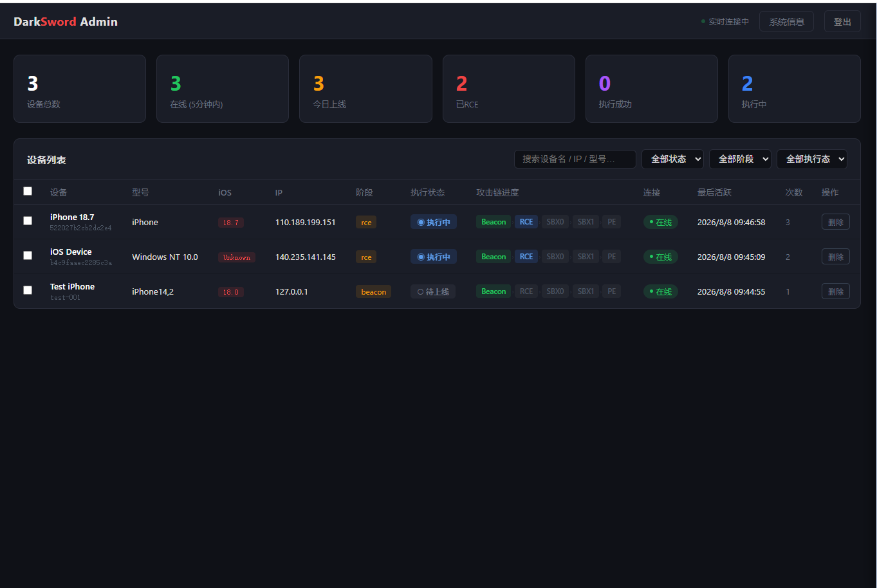Click the 执行中 status badge for iPhone 18.7
The height and width of the screenshot is (588, 877).
434,222
